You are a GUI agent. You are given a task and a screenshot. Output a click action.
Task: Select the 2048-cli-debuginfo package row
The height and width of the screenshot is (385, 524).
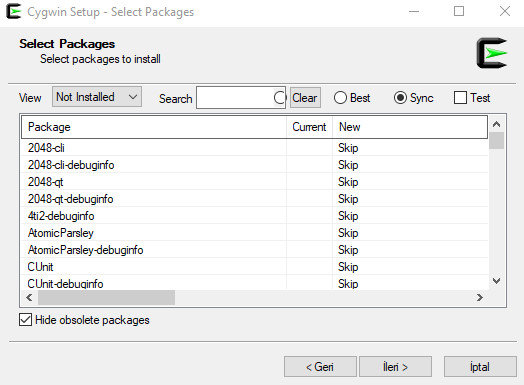[254, 165]
